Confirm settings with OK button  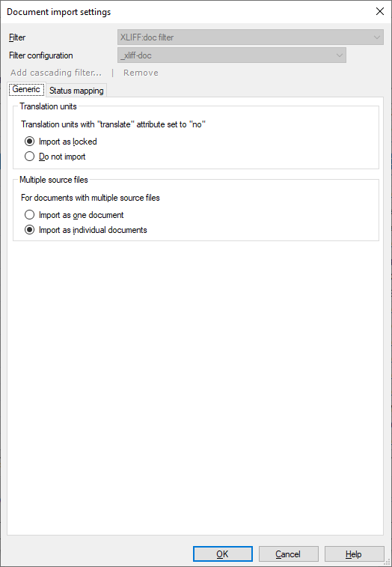coord(222,554)
